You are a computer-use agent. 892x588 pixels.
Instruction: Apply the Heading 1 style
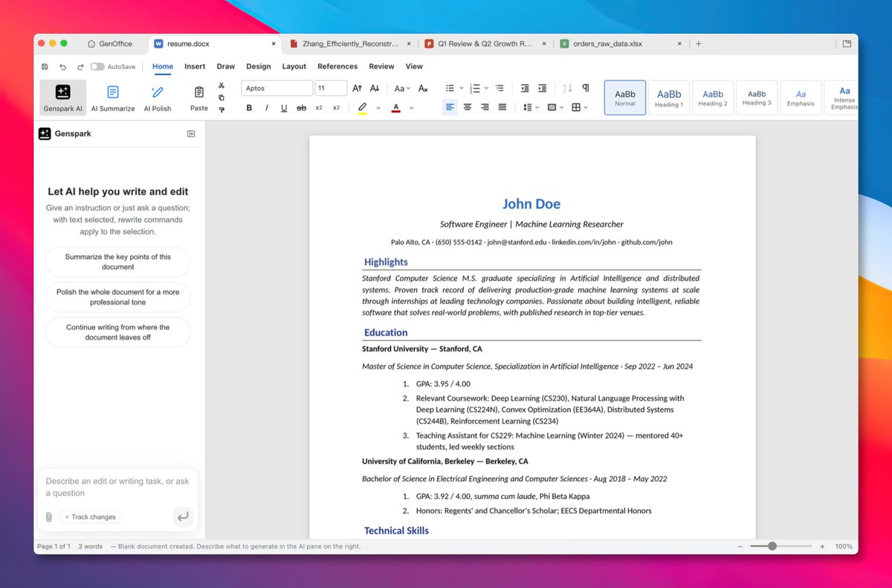(669, 97)
